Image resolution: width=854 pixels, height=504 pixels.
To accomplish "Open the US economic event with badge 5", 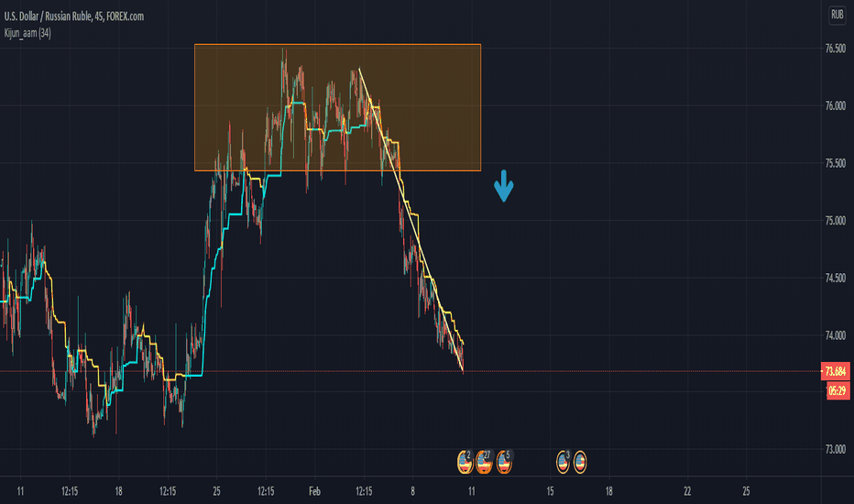I will pyautogui.click(x=504, y=462).
